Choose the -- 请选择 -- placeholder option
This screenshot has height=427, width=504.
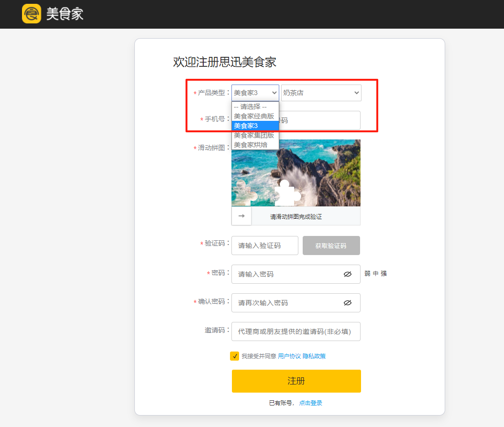(x=251, y=107)
